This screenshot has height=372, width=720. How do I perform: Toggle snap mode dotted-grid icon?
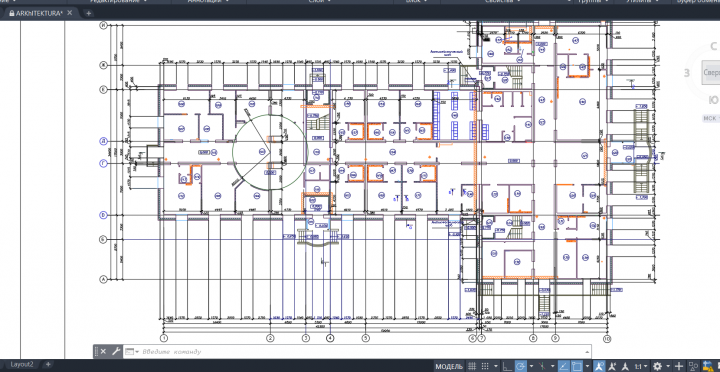click(x=485, y=366)
